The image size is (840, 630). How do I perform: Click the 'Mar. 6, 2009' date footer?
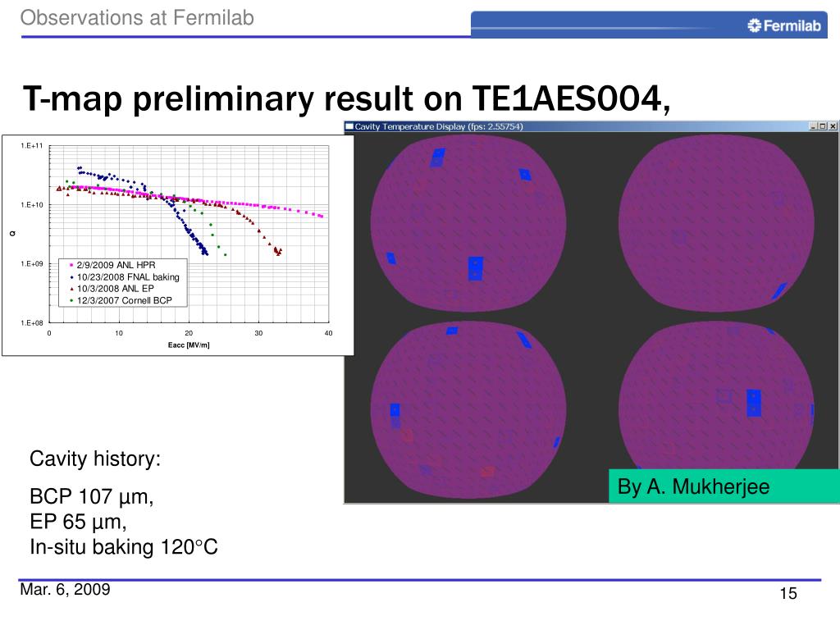[x=65, y=589]
